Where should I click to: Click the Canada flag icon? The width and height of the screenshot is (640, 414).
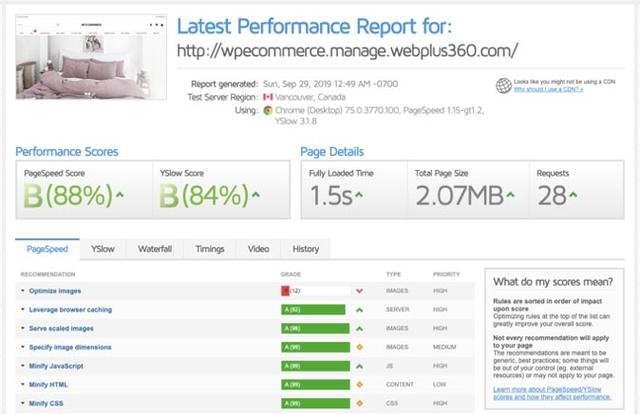click(268, 97)
